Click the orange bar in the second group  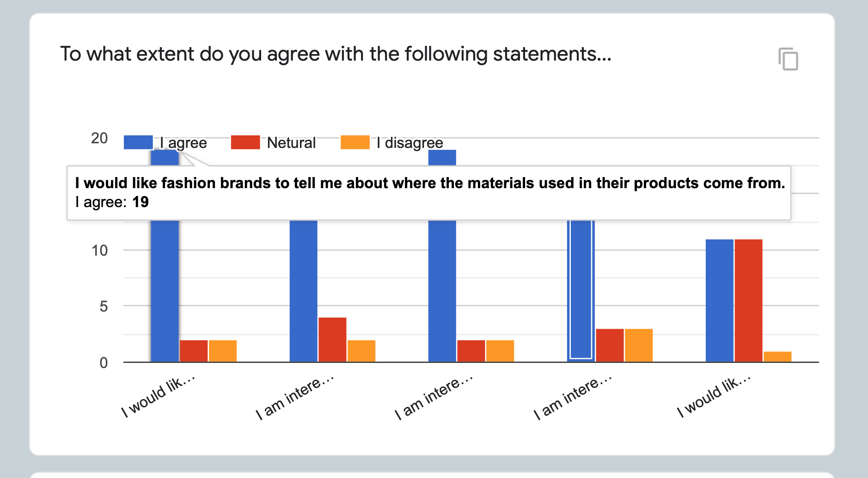pyautogui.click(x=361, y=351)
